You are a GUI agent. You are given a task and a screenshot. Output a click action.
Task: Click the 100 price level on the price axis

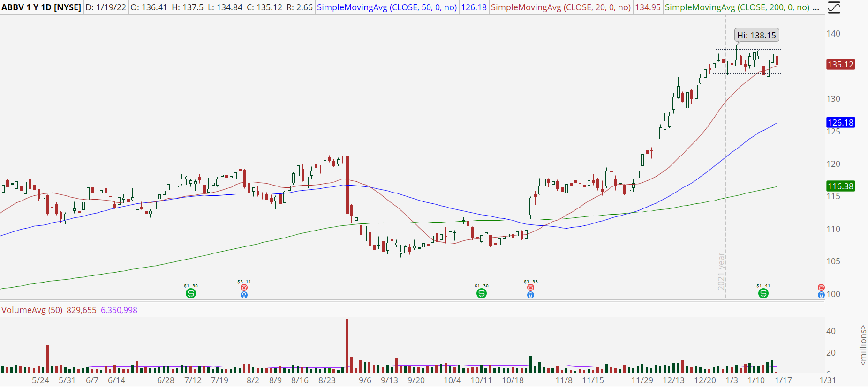(833, 294)
